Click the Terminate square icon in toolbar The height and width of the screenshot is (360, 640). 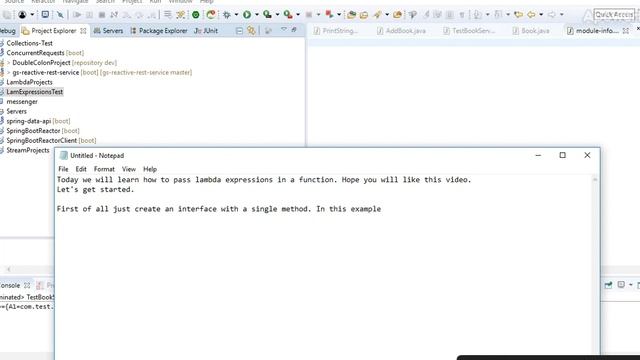(102, 15)
